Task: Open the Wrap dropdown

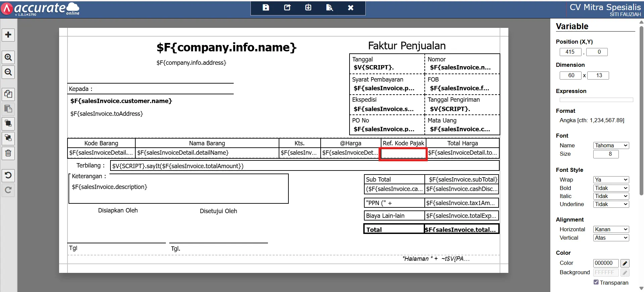Action: click(x=611, y=180)
